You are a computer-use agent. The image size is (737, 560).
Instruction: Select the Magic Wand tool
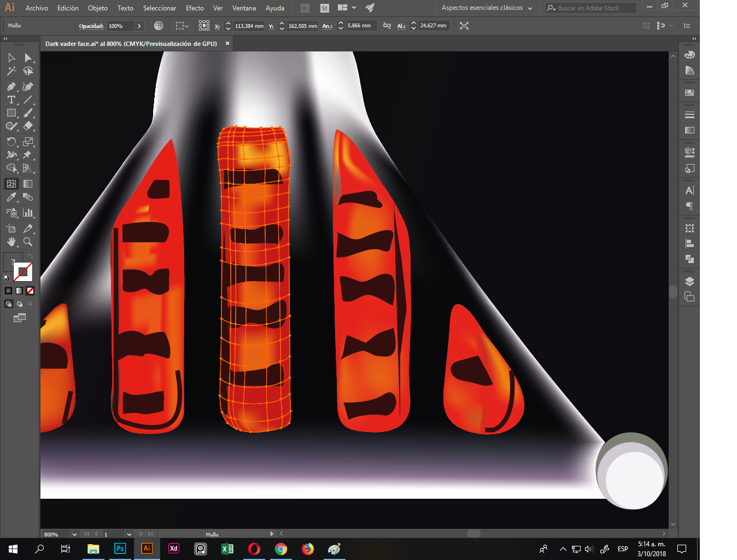(11, 71)
